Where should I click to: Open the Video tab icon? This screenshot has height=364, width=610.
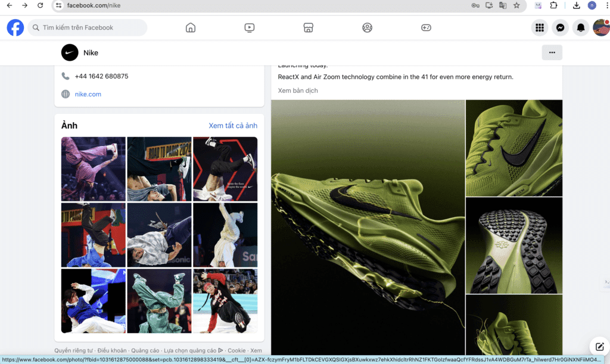coord(250,27)
